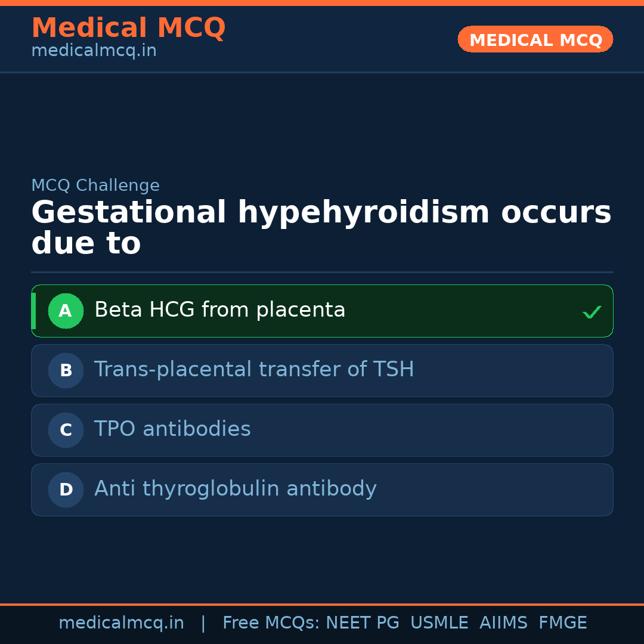
Task: Click the green A letter circle
Action: 66,311
